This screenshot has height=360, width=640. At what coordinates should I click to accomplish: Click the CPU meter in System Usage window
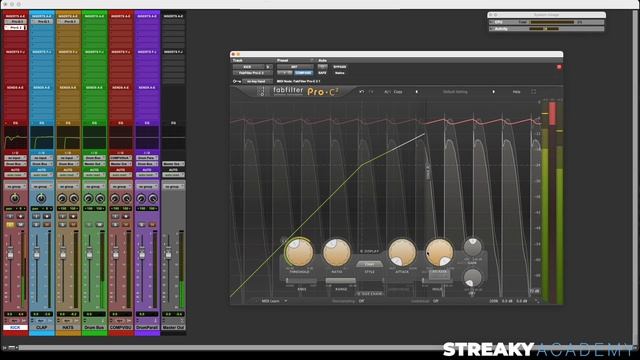coord(551,22)
